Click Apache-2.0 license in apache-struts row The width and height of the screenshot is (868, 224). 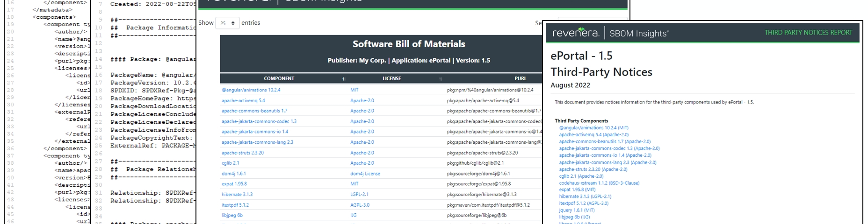click(362, 153)
